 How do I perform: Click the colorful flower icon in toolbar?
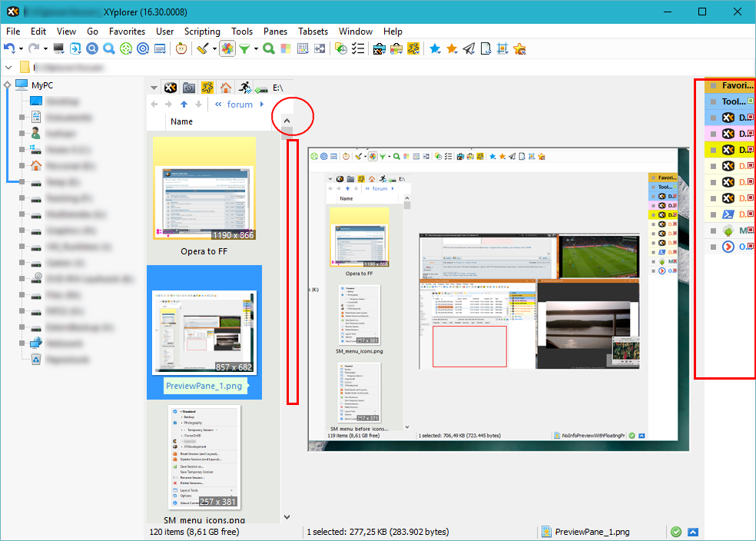(x=227, y=48)
